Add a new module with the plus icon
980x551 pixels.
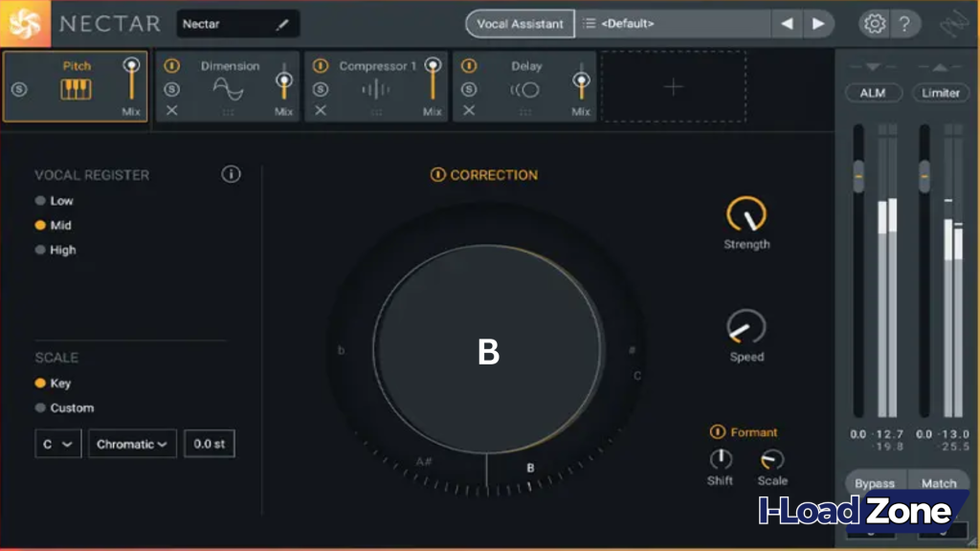point(673,87)
